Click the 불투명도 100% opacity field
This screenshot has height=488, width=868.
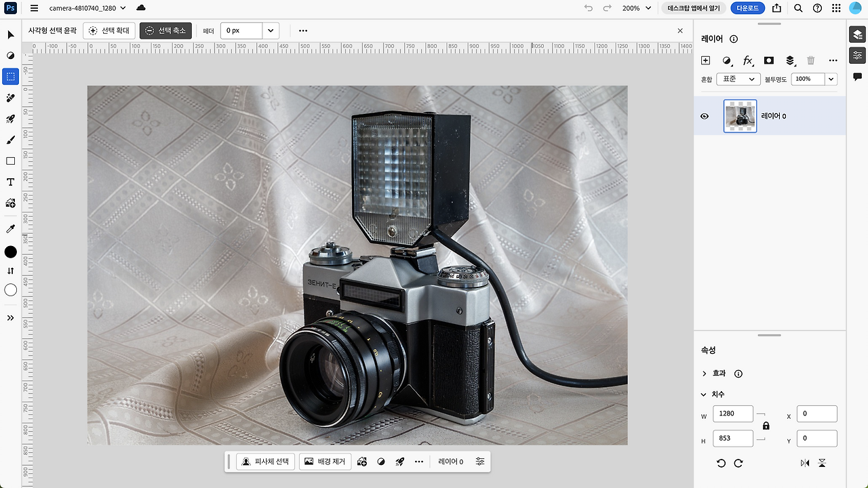808,79
